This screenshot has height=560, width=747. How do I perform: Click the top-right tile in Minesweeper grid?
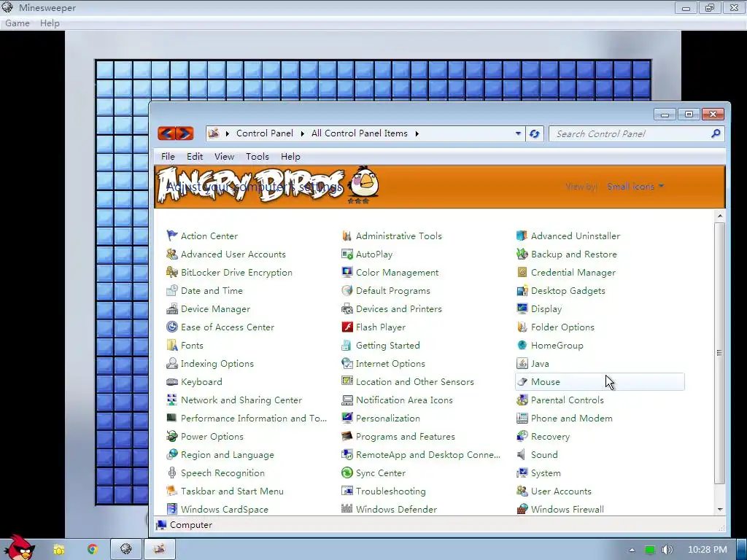point(641,69)
